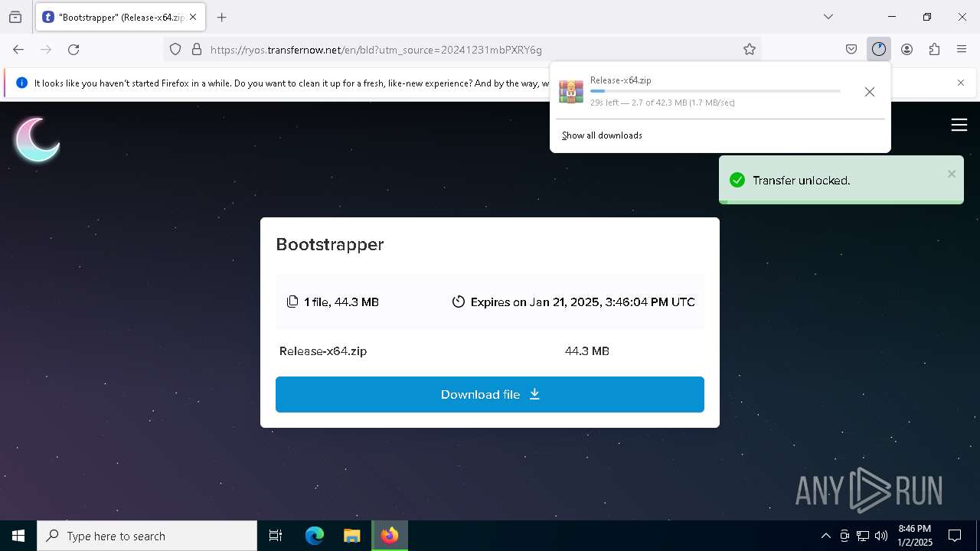
Task: Open Task View on the taskbar
Action: point(276,536)
